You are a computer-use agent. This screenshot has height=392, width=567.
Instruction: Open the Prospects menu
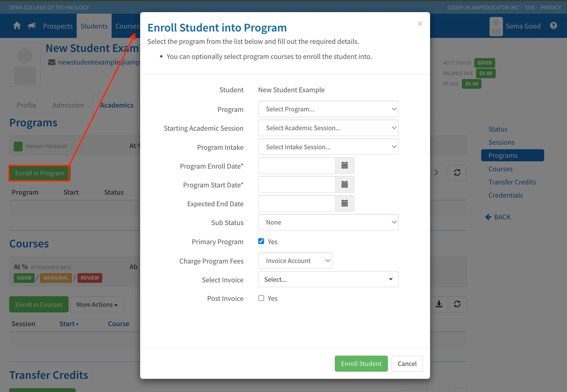point(58,26)
